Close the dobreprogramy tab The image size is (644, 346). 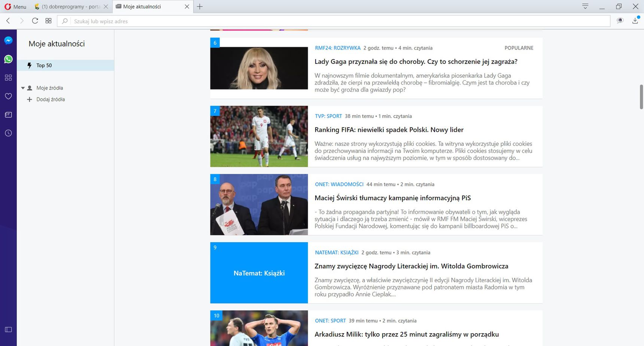[106, 6]
